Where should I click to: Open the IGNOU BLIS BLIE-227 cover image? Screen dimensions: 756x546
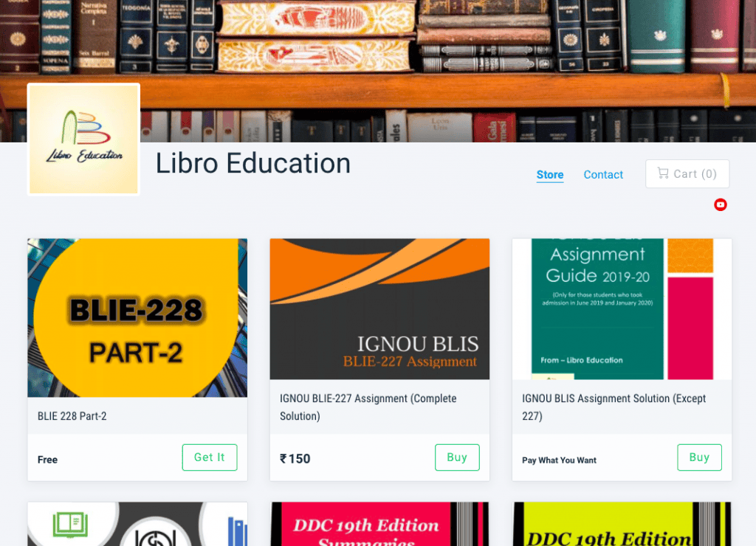tap(379, 309)
